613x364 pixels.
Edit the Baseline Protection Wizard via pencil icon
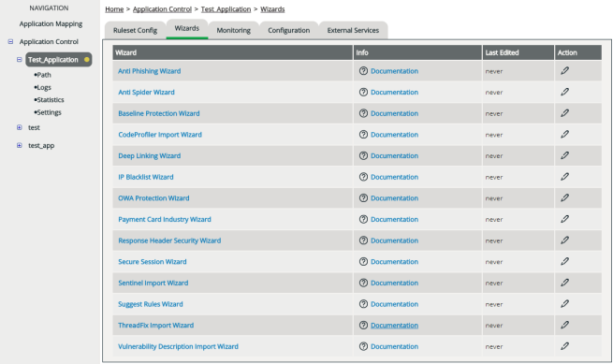click(x=564, y=113)
